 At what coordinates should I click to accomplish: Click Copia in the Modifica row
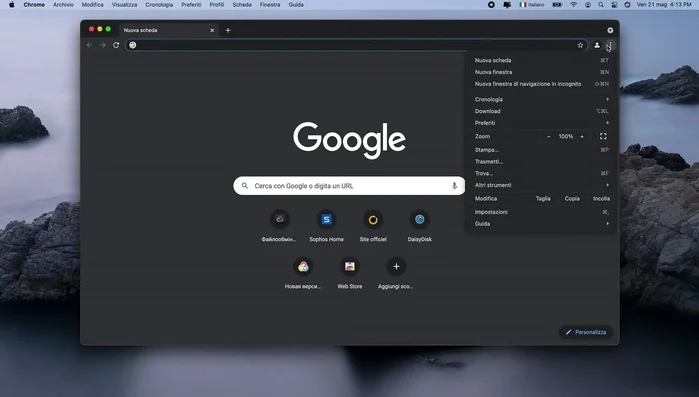[572, 199]
